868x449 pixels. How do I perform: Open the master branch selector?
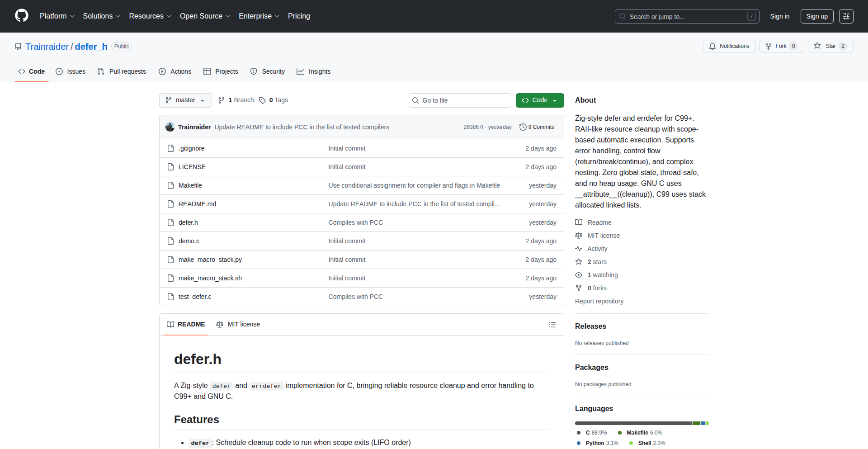click(185, 100)
